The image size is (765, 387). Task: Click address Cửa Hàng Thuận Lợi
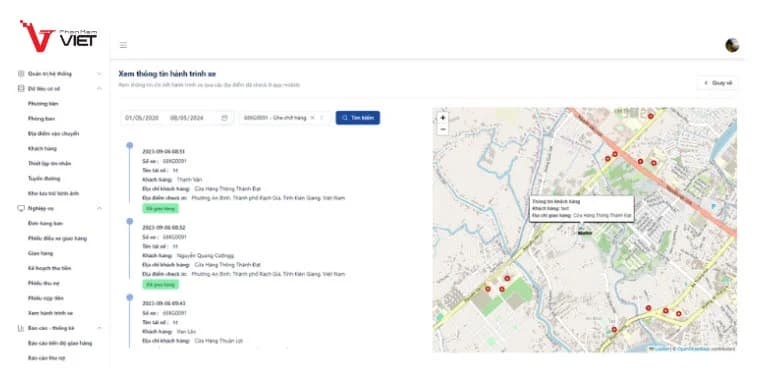click(219, 341)
